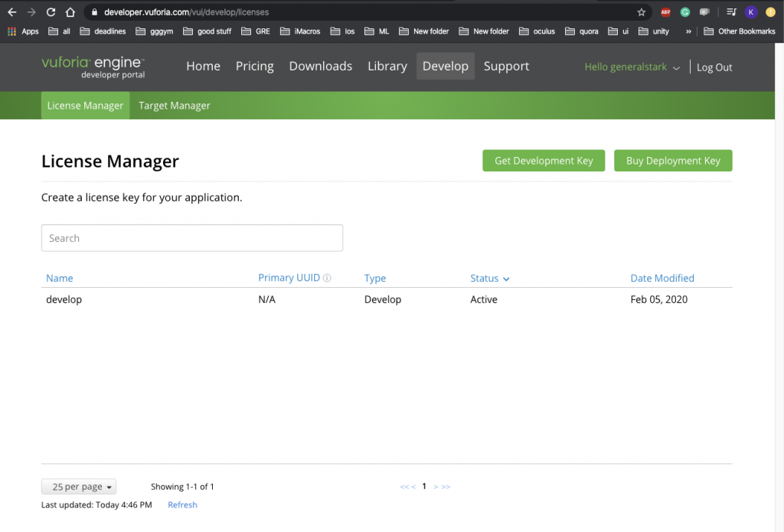Click the Refresh link
The width and height of the screenshot is (784, 532).
[182, 504]
